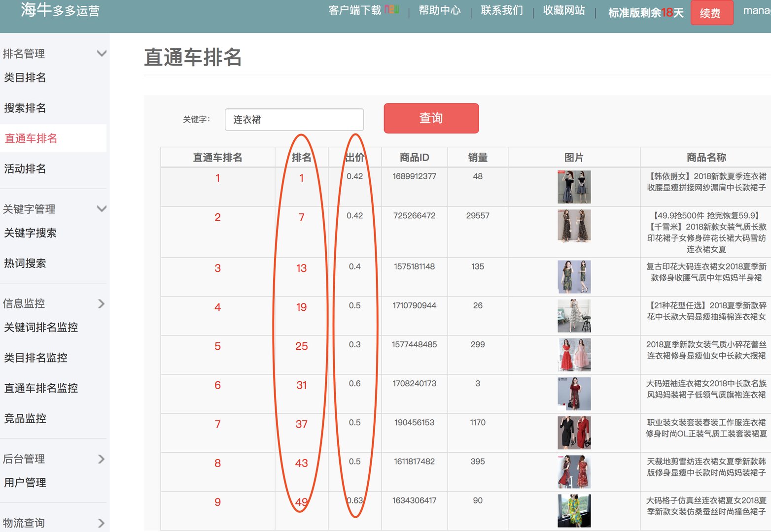Open 关键词排名监控 from the sidebar
The height and width of the screenshot is (532, 771).
click(40, 328)
